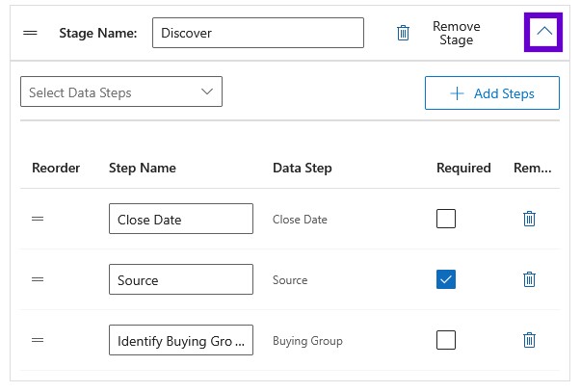Check the Required box for Close Date
This screenshot has width=580, height=392.
click(446, 219)
